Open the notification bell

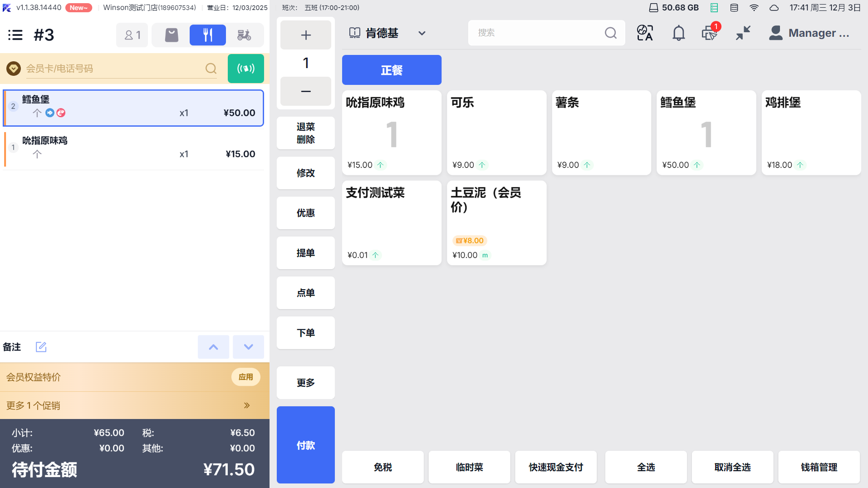(678, 33)
